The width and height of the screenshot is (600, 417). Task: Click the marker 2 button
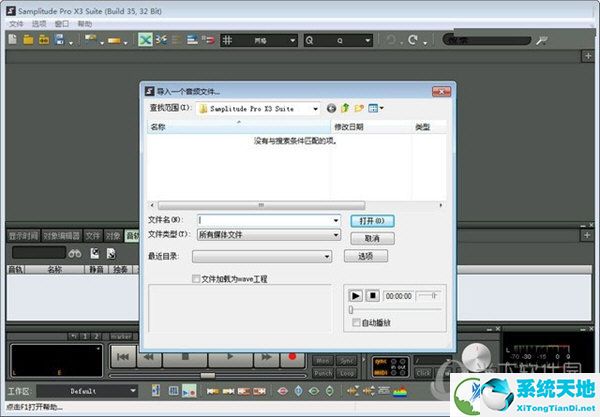[96, 337]
